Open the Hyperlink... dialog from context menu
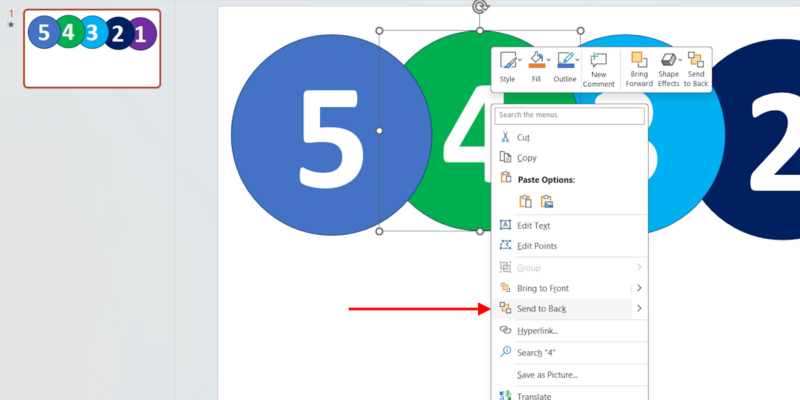Screen dimensions: 800x400 [x=537, y=330]
